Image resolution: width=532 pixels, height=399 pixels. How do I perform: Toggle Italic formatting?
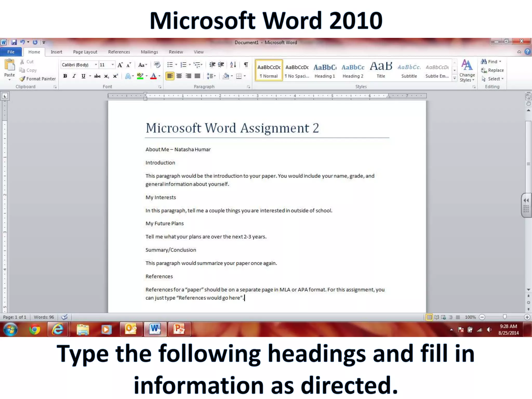pyautogui.click(x=74, y=76)
